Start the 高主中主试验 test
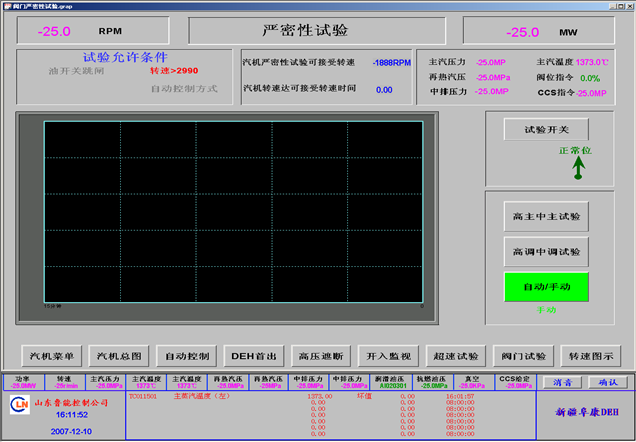 click(x=546, y=217)
